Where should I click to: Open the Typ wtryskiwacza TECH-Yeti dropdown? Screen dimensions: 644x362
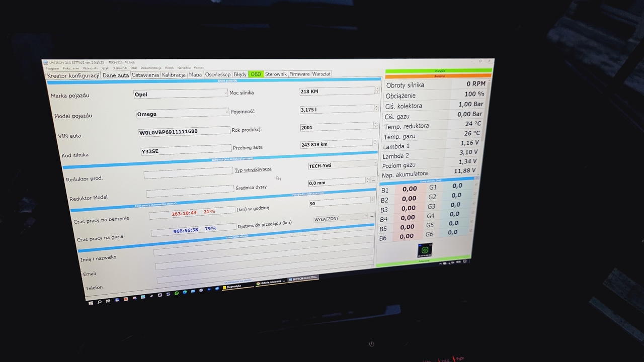pos(375,163)
